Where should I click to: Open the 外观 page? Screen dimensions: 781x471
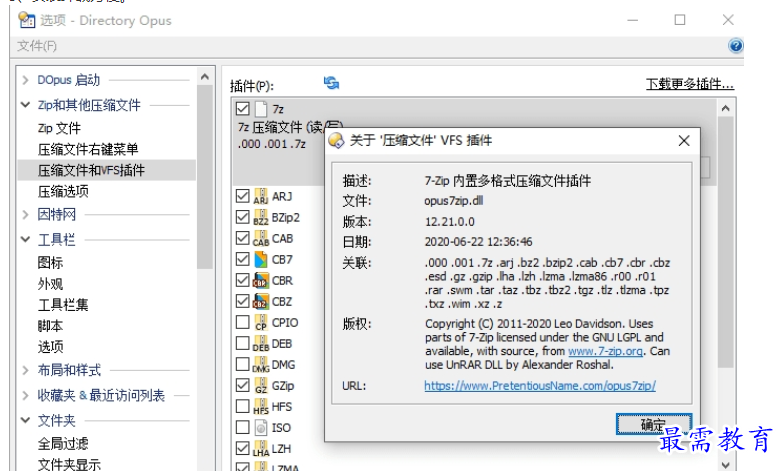coord(50,284)
